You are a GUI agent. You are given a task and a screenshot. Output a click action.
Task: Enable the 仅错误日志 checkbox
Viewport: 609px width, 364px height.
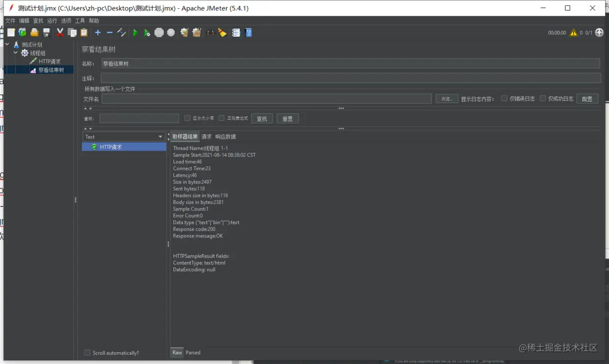504,98
